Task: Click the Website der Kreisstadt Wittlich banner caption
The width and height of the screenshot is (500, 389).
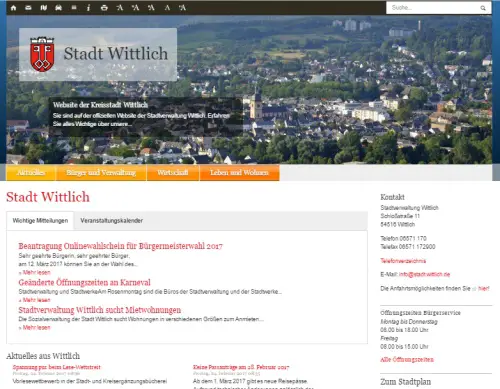Action: (100, 105)
